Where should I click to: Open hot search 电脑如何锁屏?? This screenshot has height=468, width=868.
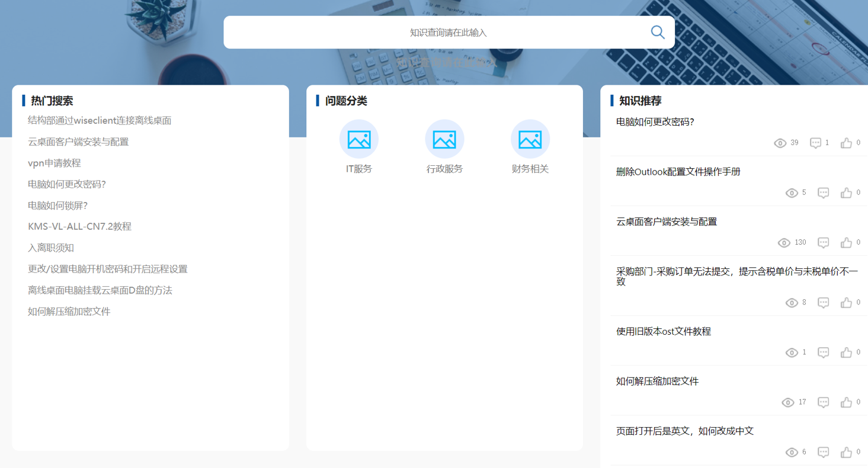57,206
